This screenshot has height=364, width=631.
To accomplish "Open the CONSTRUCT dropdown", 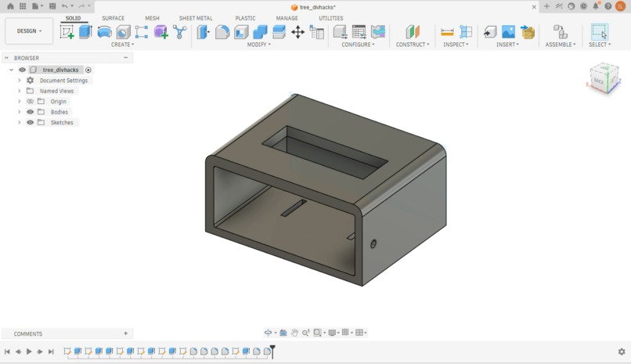I will (x=413, y=45).
